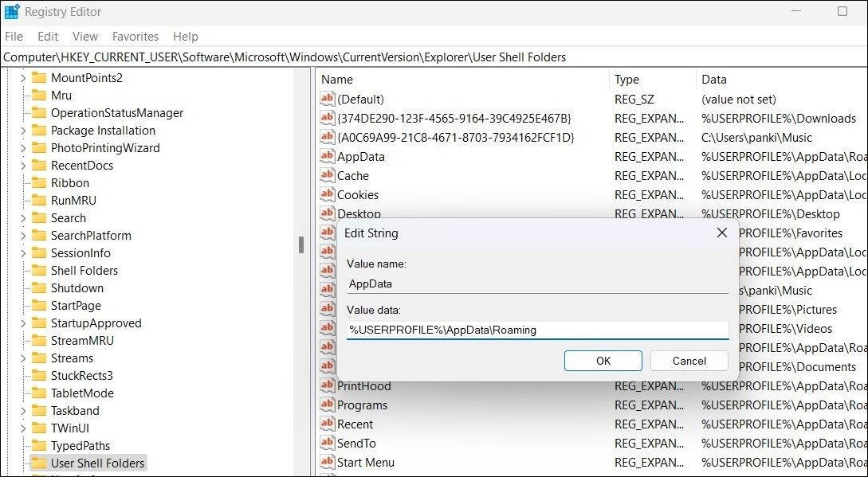The width and height of the screenshot is (868, 477).
Task: Expand the MountPoints2 key
Action: point(22,78)
